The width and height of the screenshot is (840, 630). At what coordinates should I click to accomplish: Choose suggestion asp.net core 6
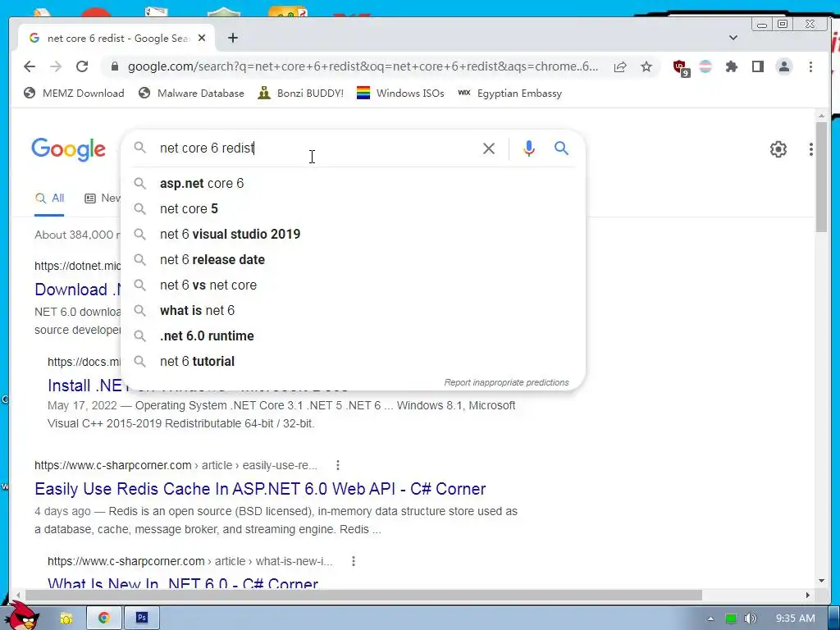click(354, 183)
